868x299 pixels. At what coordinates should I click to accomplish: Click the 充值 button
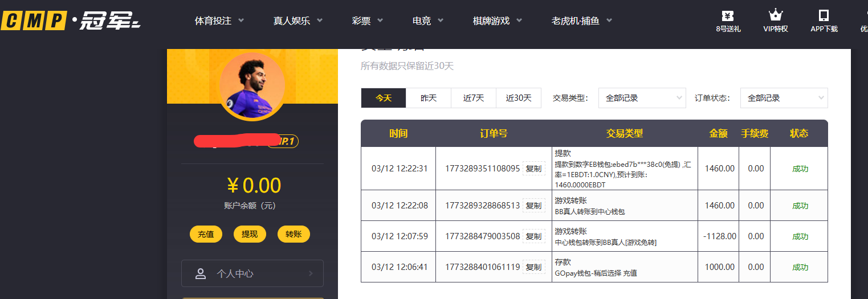(206, 234)
